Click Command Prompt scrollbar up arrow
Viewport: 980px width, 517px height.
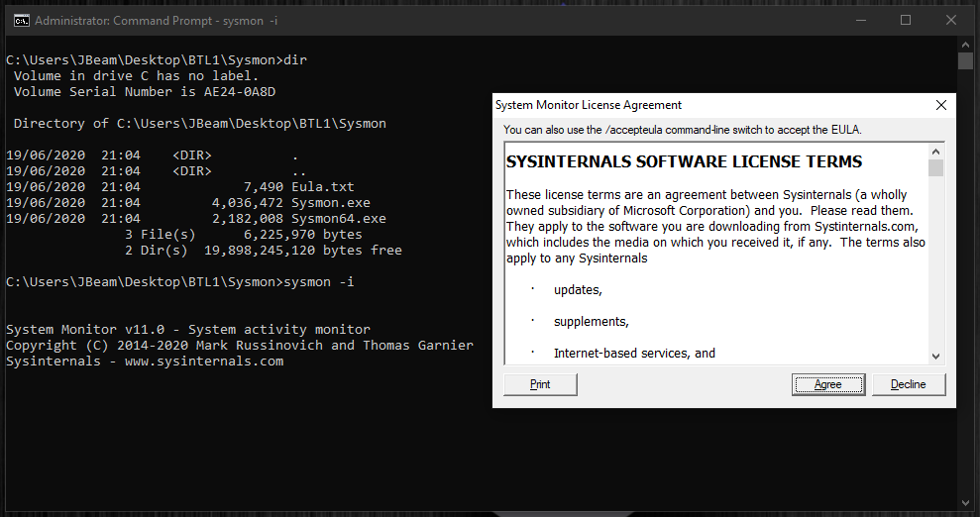(x=965, y=44)
